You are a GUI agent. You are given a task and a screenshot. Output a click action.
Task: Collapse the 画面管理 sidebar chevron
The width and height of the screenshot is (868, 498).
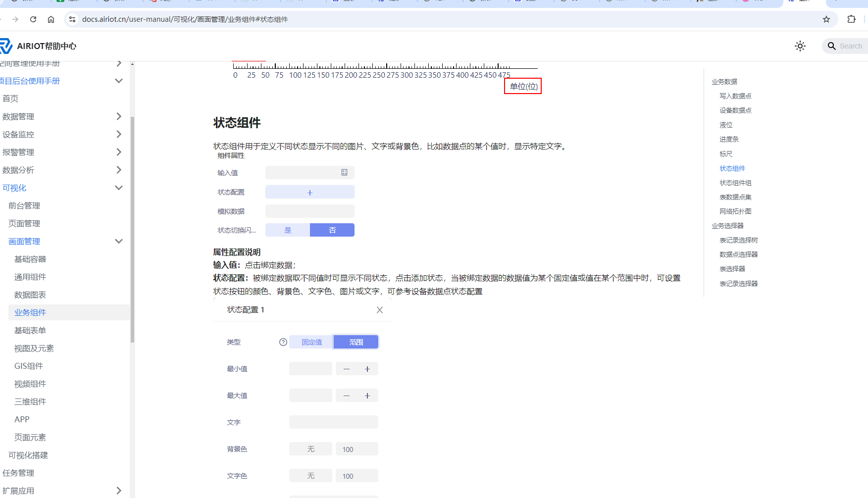pos(118,241)
